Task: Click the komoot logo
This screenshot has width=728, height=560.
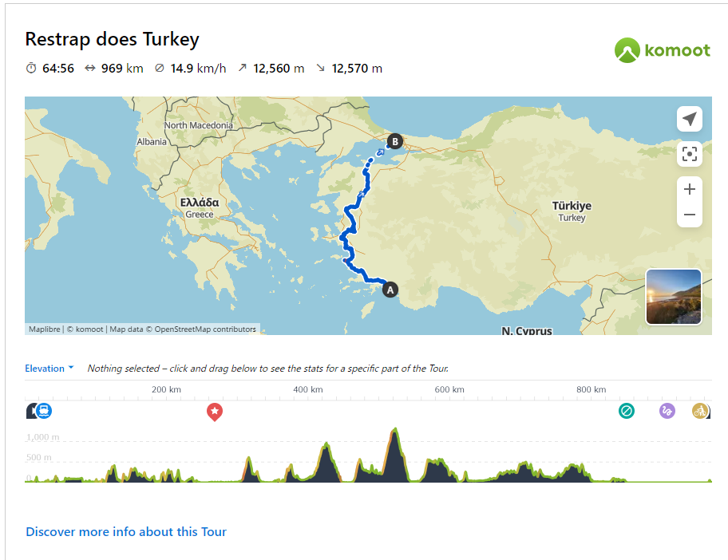Action: (662, 50)
